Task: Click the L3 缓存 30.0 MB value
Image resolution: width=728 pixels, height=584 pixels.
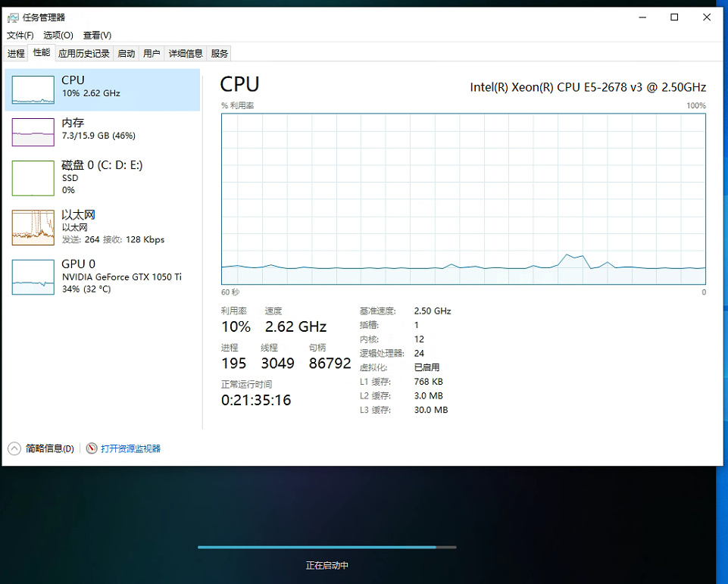Action: point(431,410)
